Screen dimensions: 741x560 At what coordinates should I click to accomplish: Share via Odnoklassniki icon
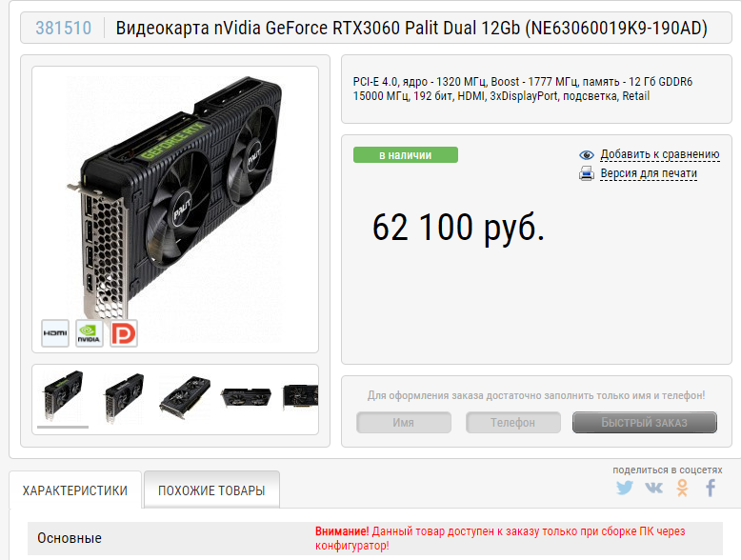coord(682,488)
